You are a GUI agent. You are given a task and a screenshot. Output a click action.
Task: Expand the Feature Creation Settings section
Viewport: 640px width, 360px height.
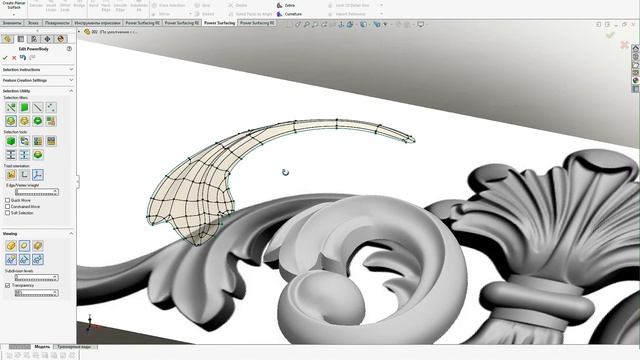[x=38, y=80]
